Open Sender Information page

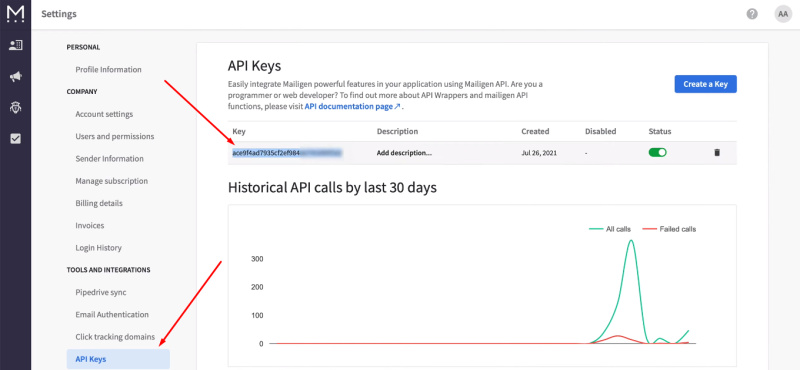[x=109, y=159]
